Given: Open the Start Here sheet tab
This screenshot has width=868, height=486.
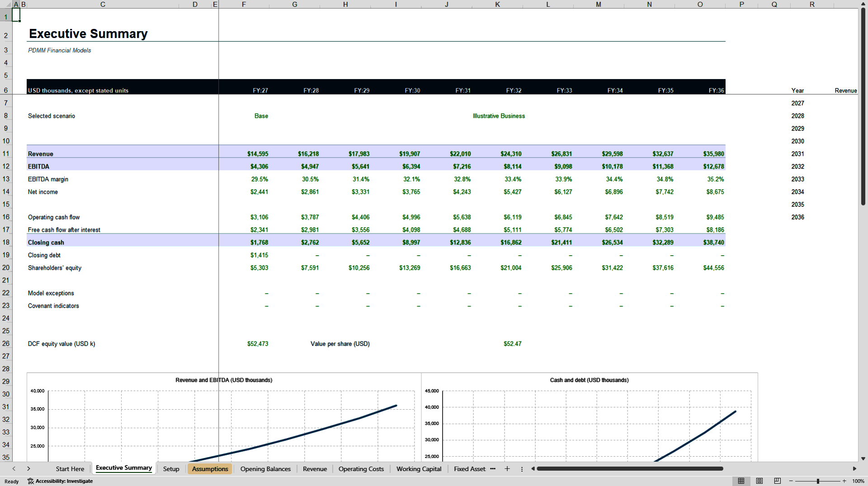Looking at the screenshot, I should [70, 469].
